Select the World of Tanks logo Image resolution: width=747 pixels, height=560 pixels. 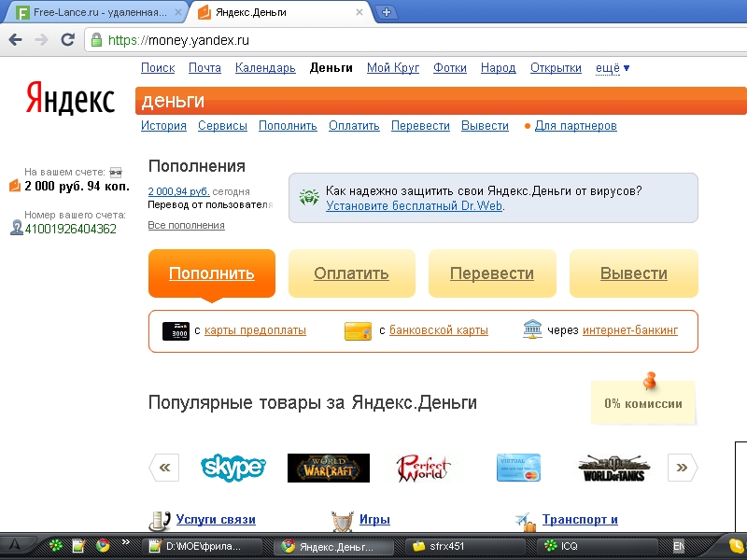[614, 468]
